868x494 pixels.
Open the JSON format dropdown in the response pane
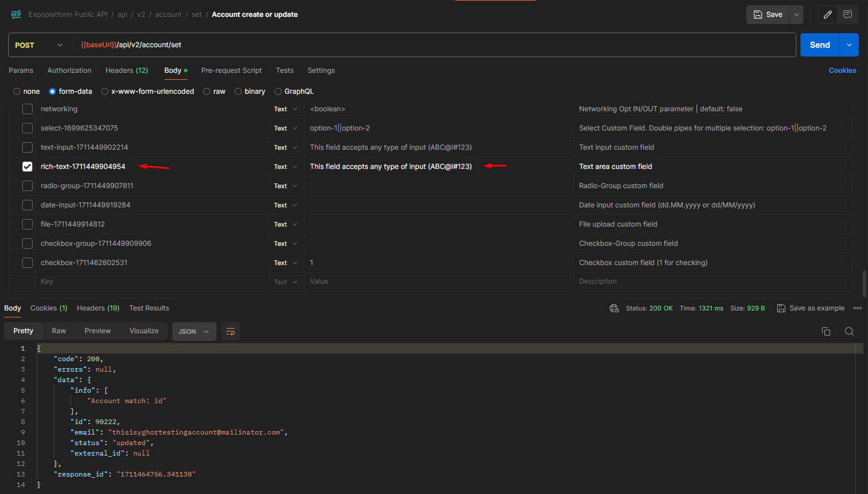(x=194, y=331)
